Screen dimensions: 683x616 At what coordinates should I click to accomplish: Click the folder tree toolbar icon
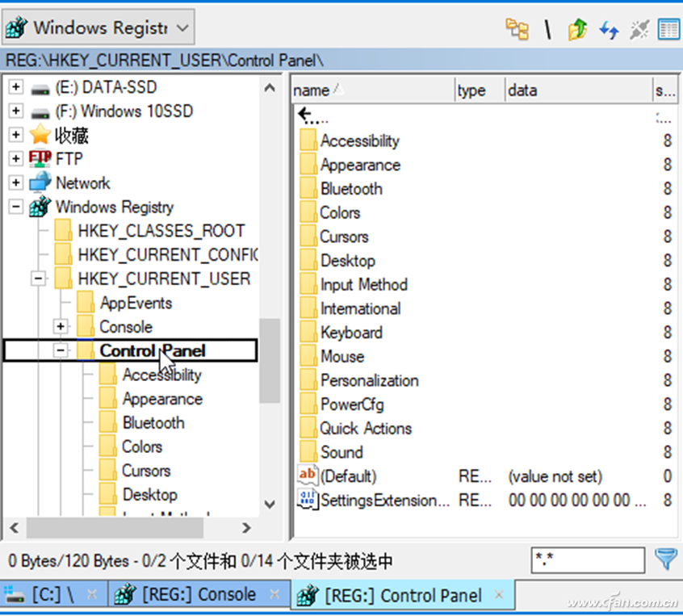pos(517,29)
